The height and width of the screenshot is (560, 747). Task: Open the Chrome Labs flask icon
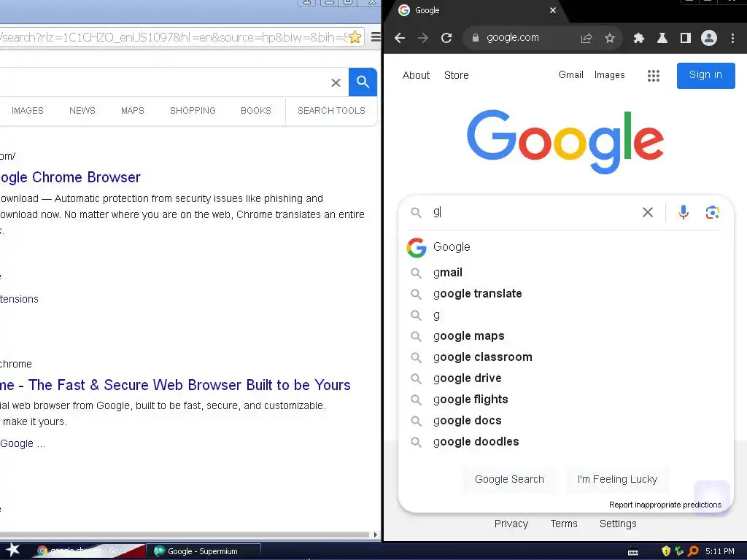[x=662, y=38]
